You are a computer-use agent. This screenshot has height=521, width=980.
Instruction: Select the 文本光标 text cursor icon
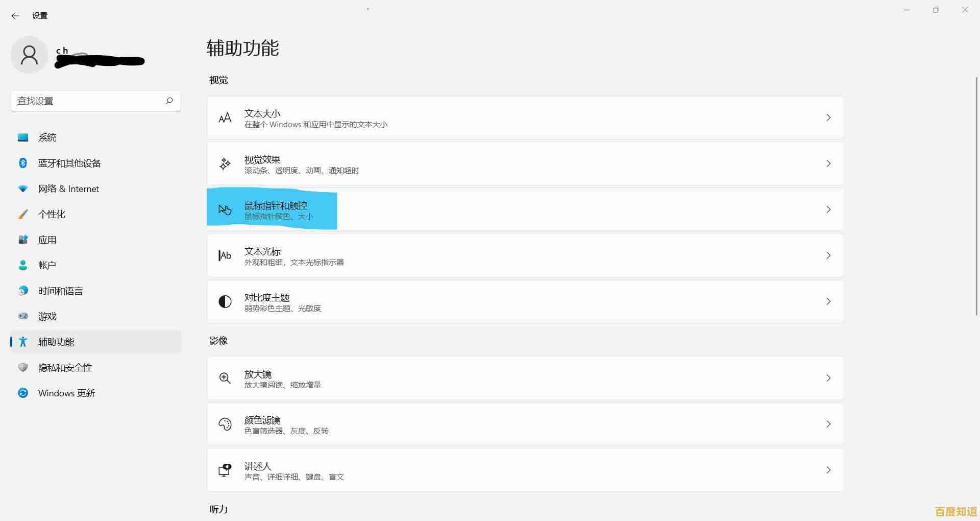[225, 255]
